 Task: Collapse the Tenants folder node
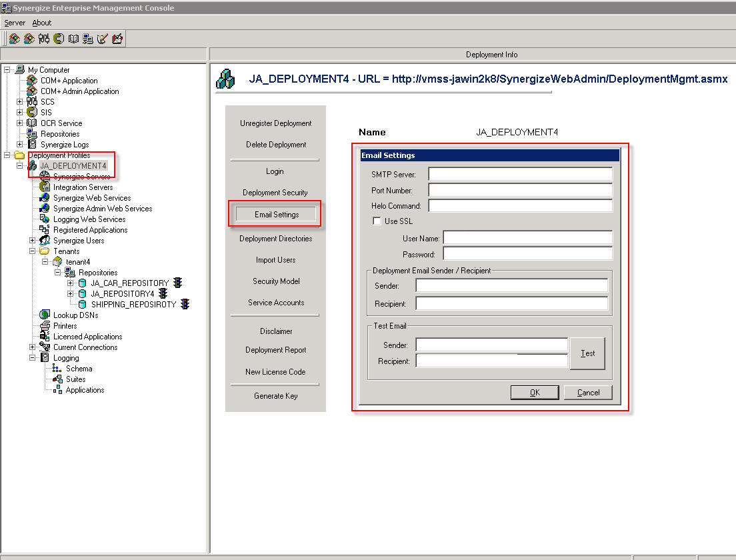(x=33, y=251)
